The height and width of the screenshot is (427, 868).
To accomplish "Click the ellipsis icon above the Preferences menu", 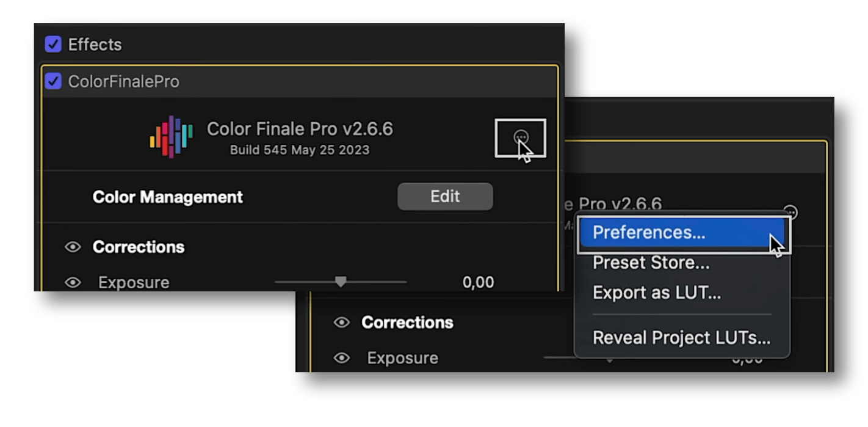I will pos(790,212).
